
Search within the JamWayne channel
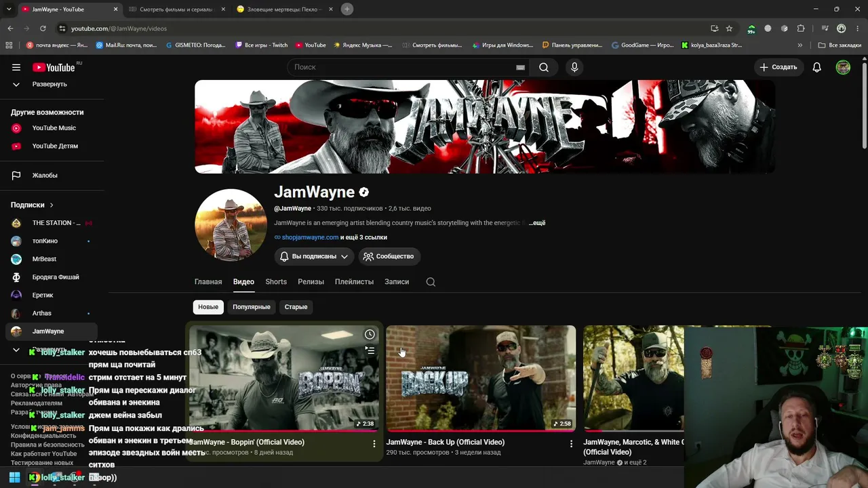point(431,282)
